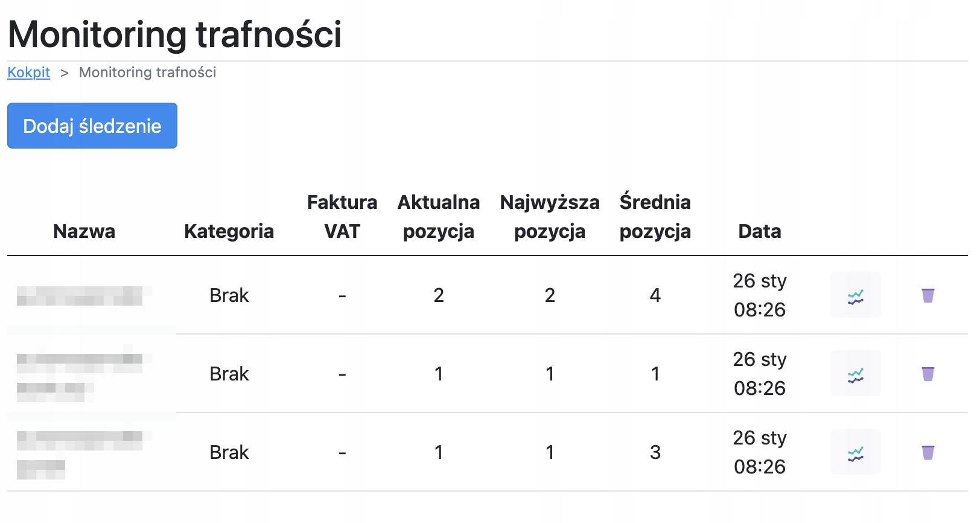The image size is (980, 523).
Task: Click the Data column header
Action: pyautogui.click(x=759, y=231)
